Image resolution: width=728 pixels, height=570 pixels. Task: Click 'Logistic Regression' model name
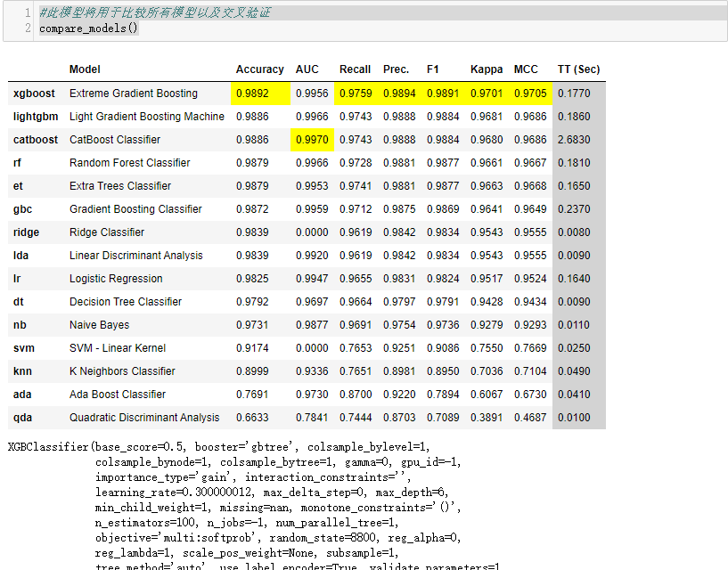point(116,279)
